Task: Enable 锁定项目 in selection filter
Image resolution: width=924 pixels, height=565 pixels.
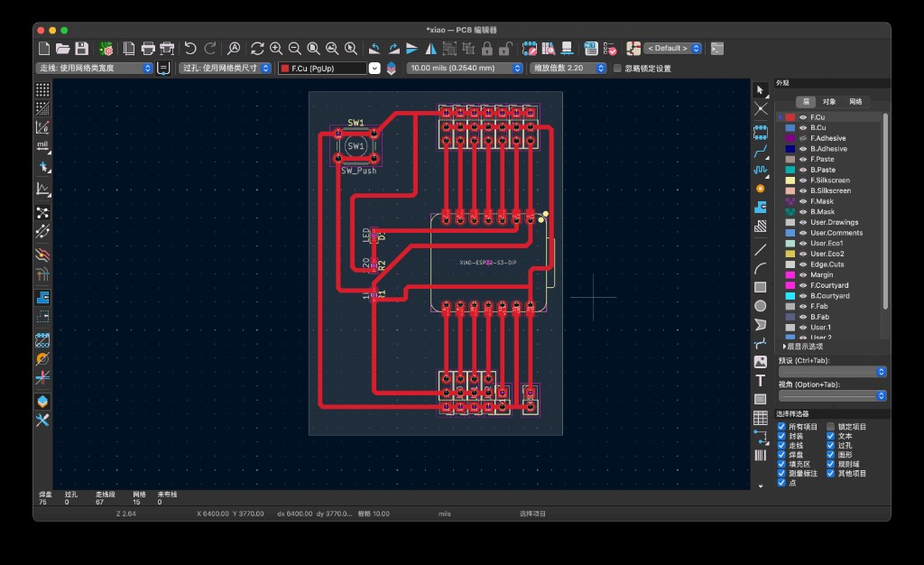Action: tap(830, 427)
